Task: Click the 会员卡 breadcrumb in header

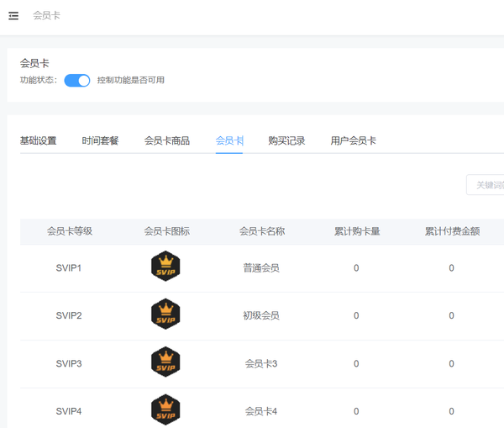Action: click(46, 15)
